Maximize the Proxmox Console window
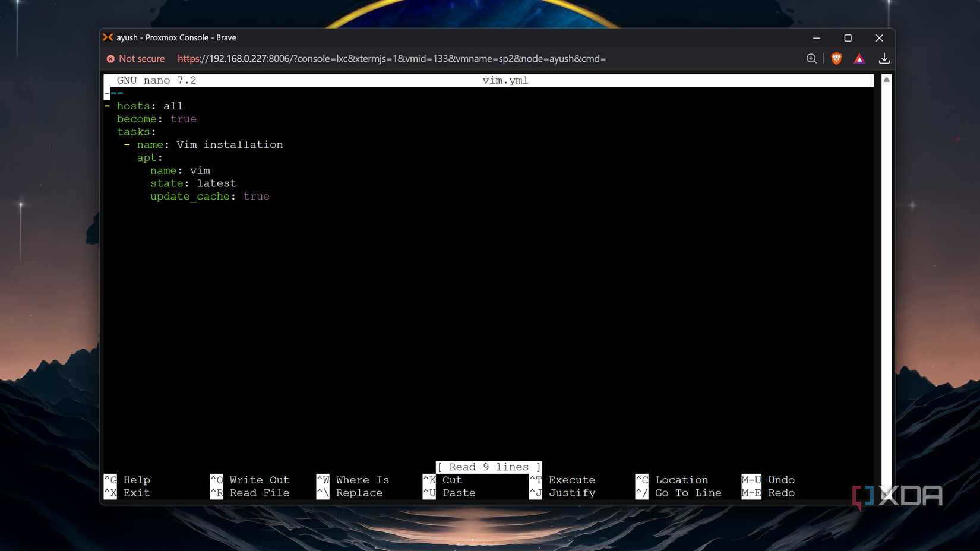This screenshot has width=980, height=551. (848, 37)
